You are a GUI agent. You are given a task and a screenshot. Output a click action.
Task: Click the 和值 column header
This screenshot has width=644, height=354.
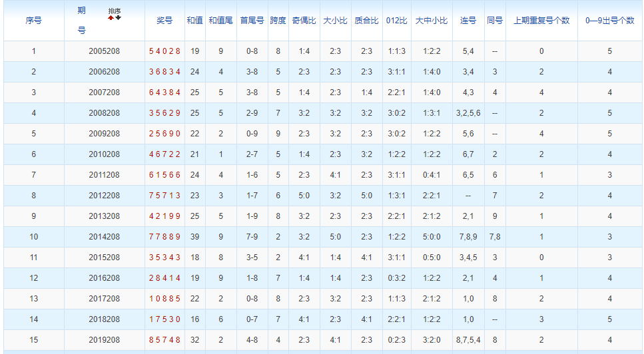coord(194,21)
